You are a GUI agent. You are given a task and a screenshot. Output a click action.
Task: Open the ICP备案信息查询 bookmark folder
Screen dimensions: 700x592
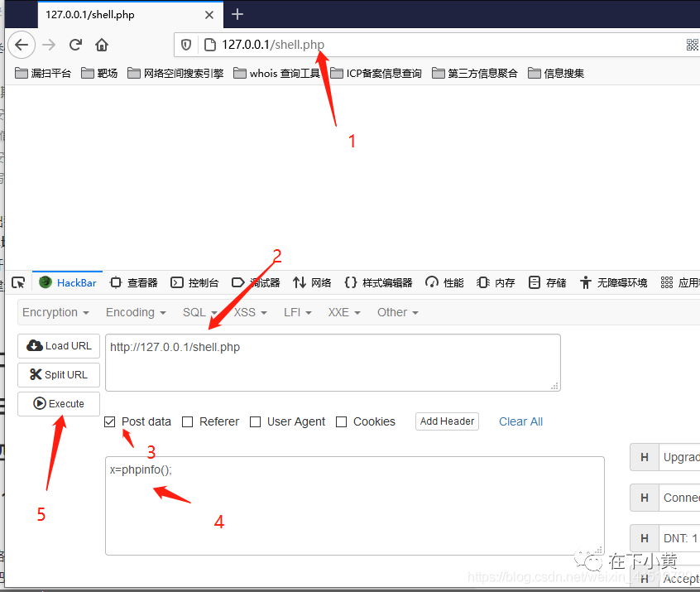pyautogui.click(x=376, y=73)
